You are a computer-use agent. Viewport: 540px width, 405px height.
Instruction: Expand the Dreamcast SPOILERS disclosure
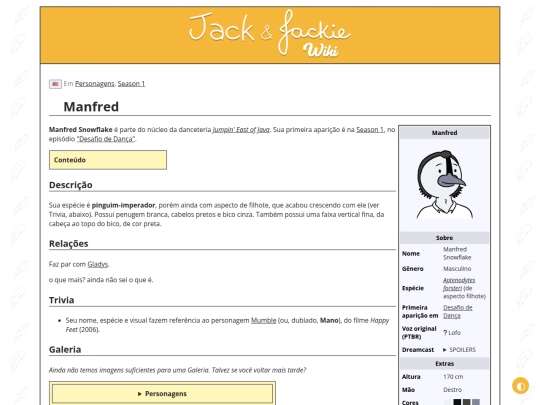(459, 350)
